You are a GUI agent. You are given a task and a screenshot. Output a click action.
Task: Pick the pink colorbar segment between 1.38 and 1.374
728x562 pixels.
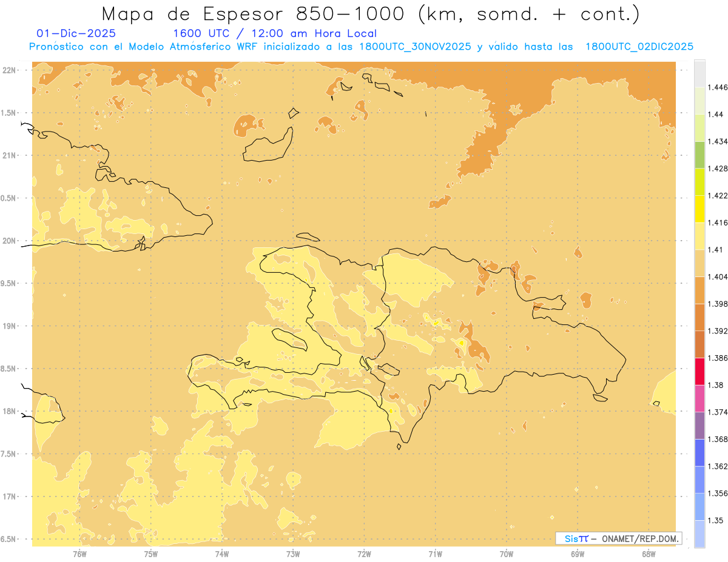[699, 399]
